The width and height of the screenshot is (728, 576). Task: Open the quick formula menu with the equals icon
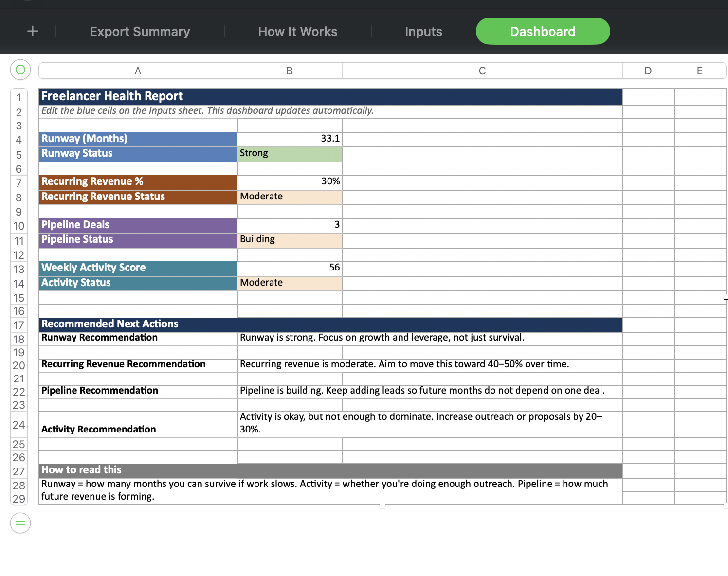[20, 523]
